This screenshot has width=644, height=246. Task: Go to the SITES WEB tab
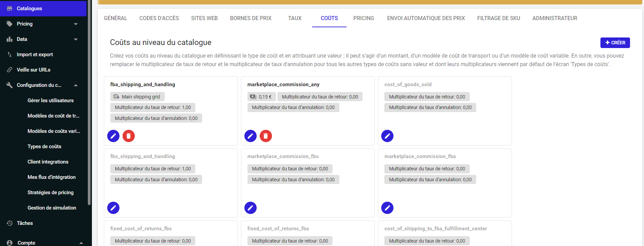tap(204, 18)
